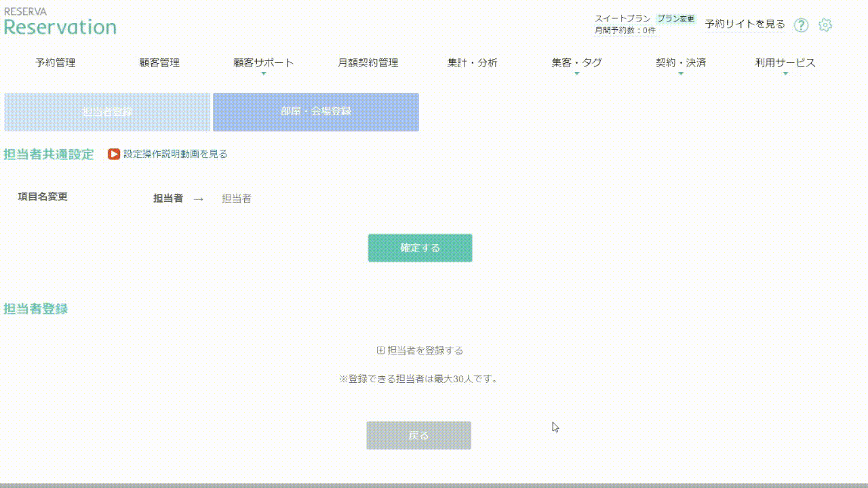Click the plus icon beside 担当者を登録する

pyautogui.click(x=380, y=350)
